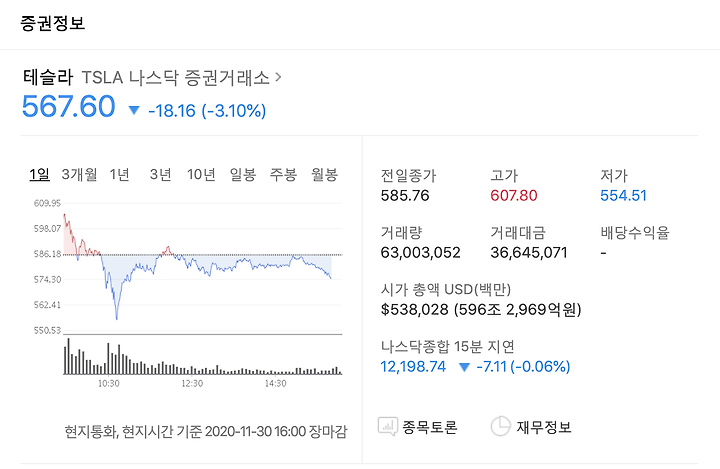Screen dimensions: 720x469
Task: Select the 주봉 weekly chart tab
Action: tap(283, 174)
